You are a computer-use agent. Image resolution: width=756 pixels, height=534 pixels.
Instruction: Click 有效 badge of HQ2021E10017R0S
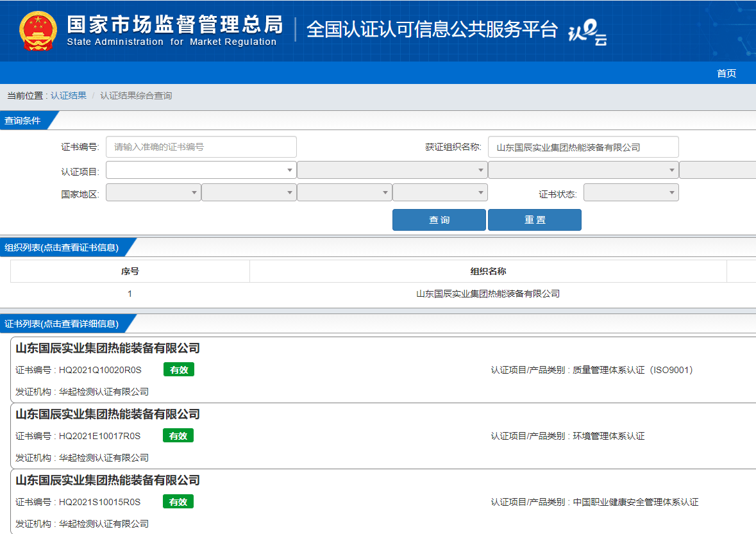point(178,436)
